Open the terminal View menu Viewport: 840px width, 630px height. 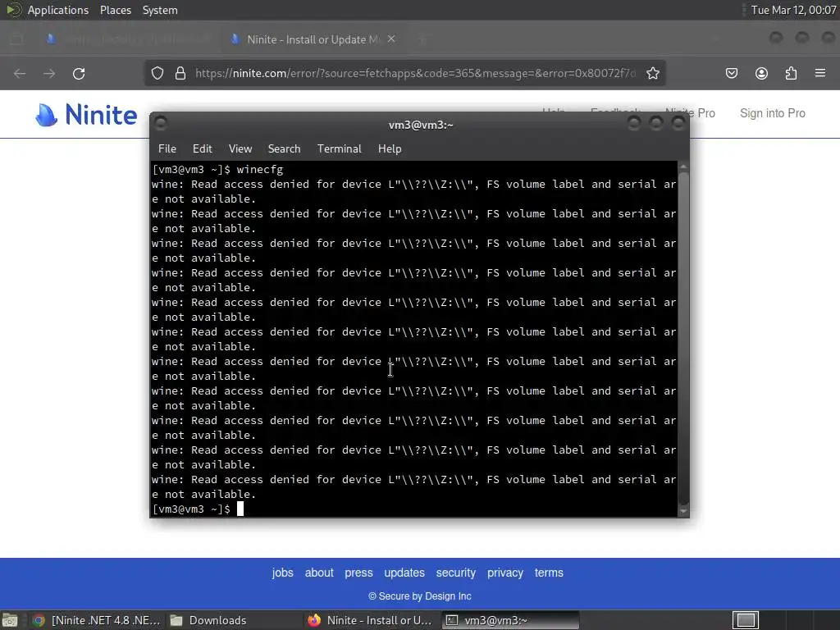tap(240, 149)
